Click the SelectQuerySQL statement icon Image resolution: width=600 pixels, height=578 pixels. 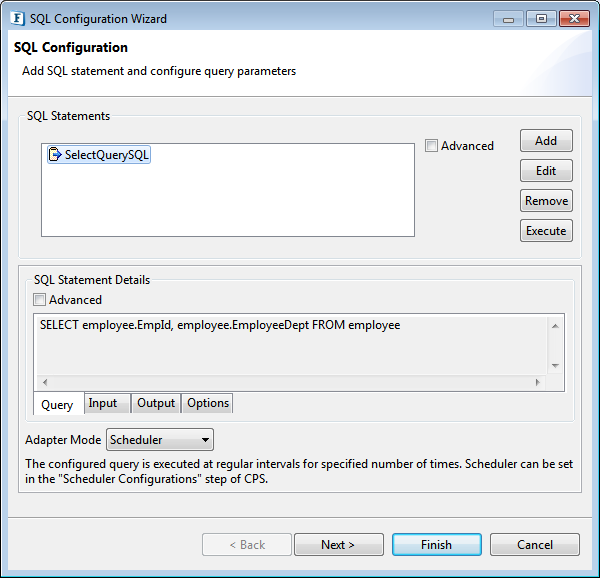click(55, 155)
